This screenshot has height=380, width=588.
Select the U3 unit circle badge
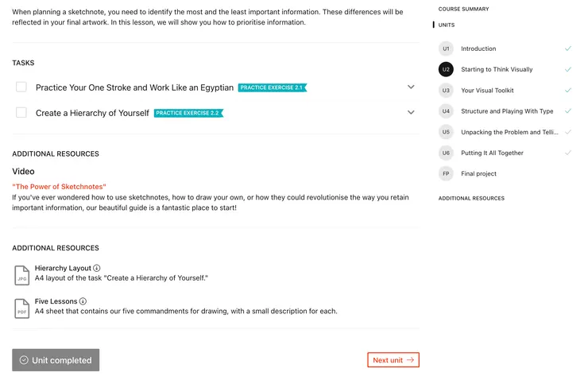[446, 91]
